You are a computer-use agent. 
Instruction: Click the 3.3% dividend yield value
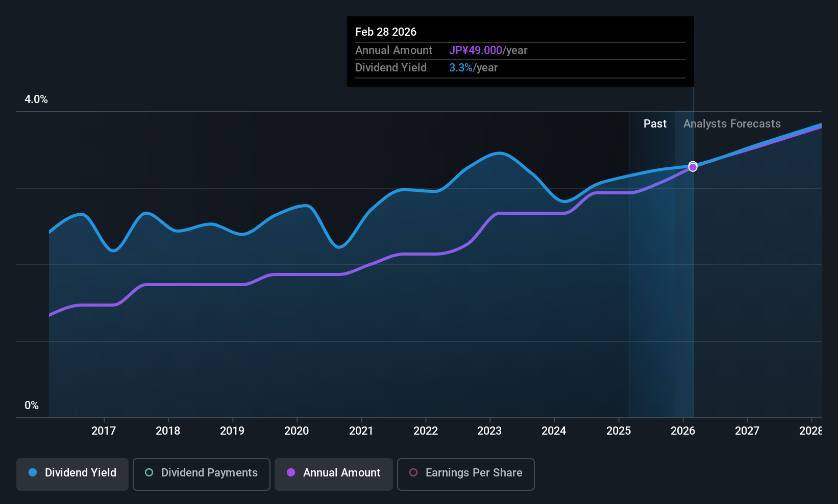[x=460, y=68]
